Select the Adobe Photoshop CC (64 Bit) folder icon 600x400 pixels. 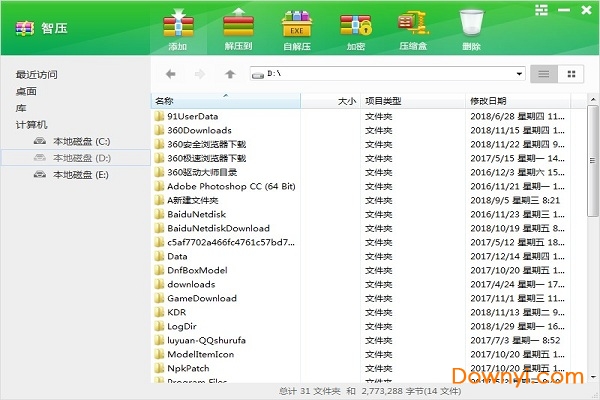click(x=159, y=186)
